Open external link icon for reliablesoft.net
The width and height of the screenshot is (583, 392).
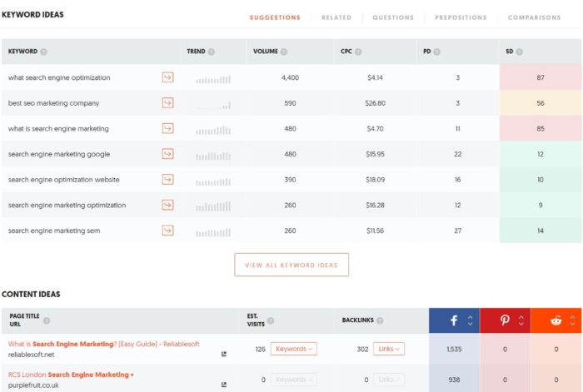click(x=224, y=354)
